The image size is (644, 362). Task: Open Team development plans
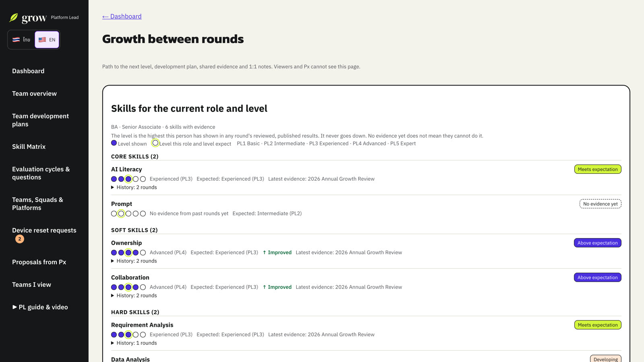[40, 120]
